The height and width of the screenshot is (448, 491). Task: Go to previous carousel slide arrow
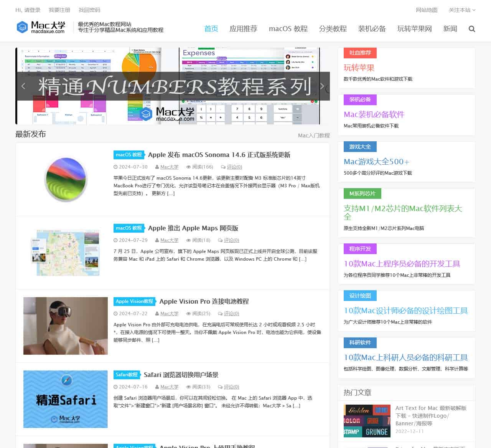(x=23, y=86)
